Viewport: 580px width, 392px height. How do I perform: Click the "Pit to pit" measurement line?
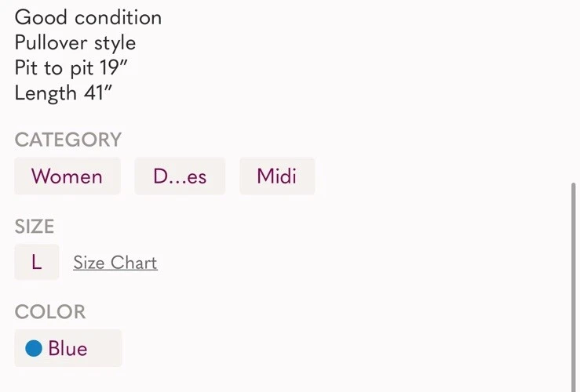71,67
